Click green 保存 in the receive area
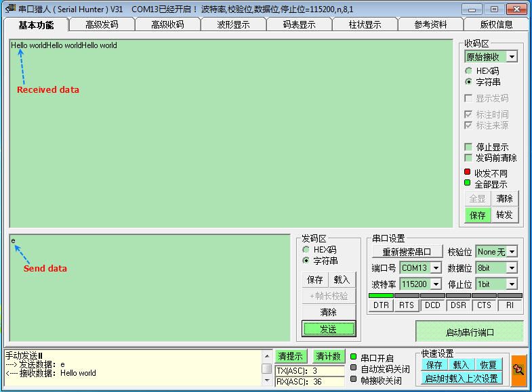The width and height of the screenshot is (532, 392). coord(478,215)
